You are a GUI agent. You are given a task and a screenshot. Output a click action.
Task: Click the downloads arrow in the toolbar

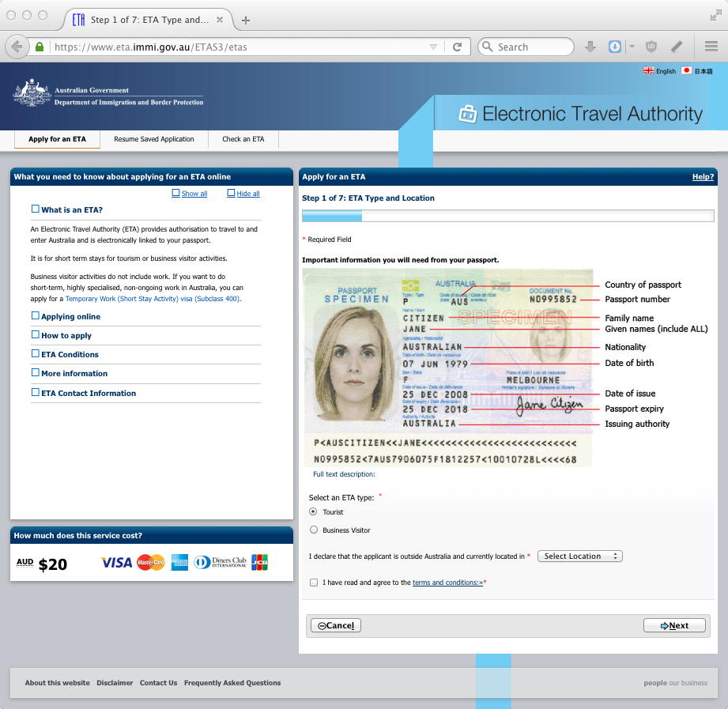click(590, 47)
